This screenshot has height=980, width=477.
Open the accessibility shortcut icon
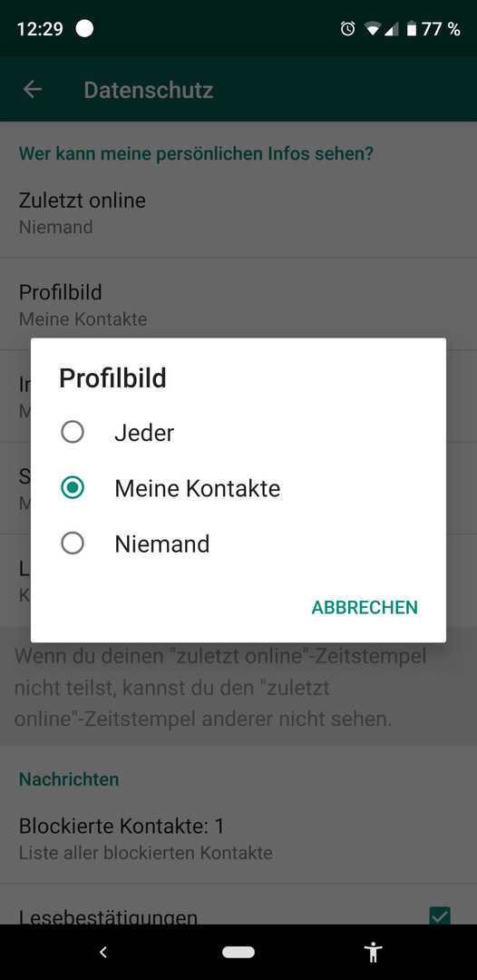point(374,952)
